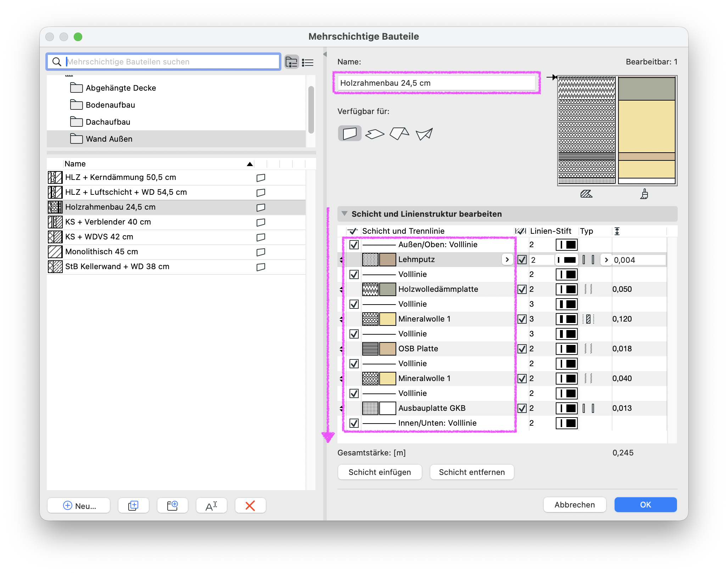The width and height of the screenshot is (728, 573).
Task: Click the red X delete icon
Action: 250,505
